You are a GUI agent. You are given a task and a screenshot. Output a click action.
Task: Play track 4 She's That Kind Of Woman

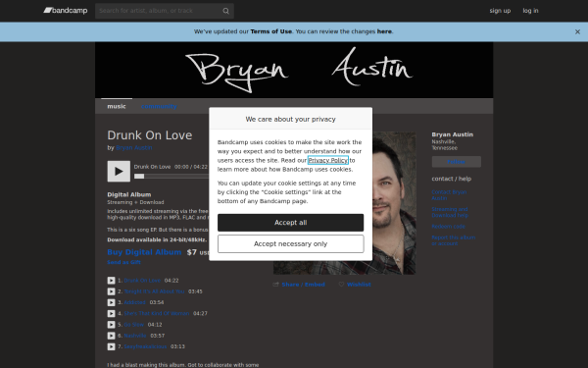[x=111, y=314]
